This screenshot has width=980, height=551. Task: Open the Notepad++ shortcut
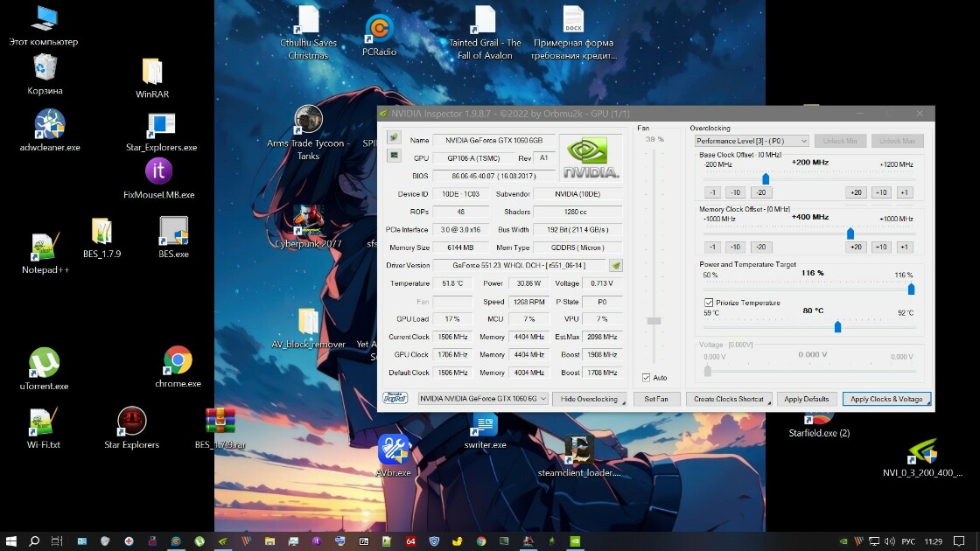click(45, 253)
